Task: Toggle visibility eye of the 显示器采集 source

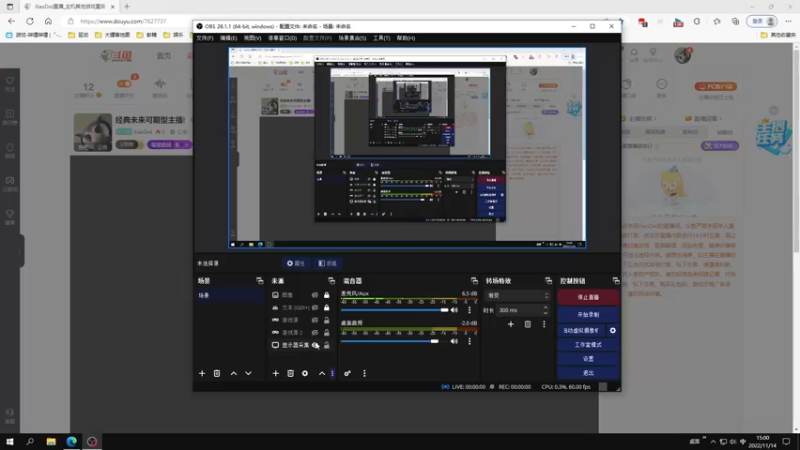Action: [315, 345]
